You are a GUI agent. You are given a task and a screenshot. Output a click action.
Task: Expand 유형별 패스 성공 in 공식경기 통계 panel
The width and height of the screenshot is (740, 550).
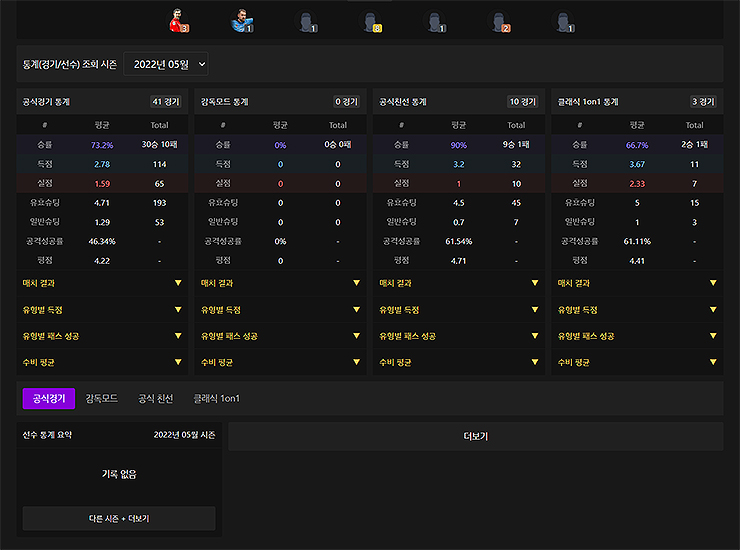tap(102, 336)
